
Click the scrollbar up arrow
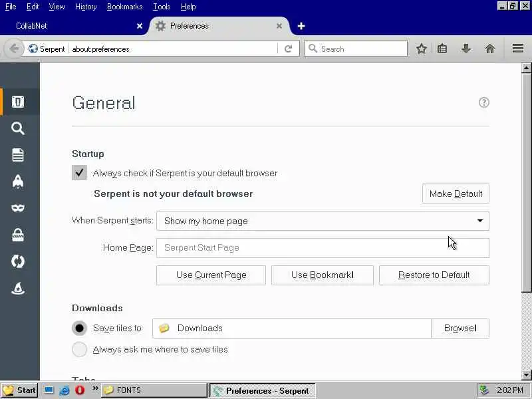526,68
